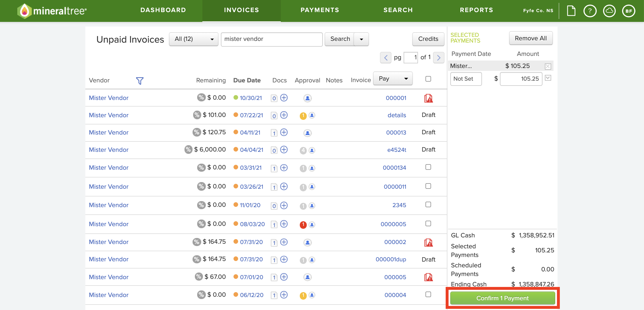Screen dimensions: 644x310
Task: Check the box for invoice 000004
Action: point(428,294)
